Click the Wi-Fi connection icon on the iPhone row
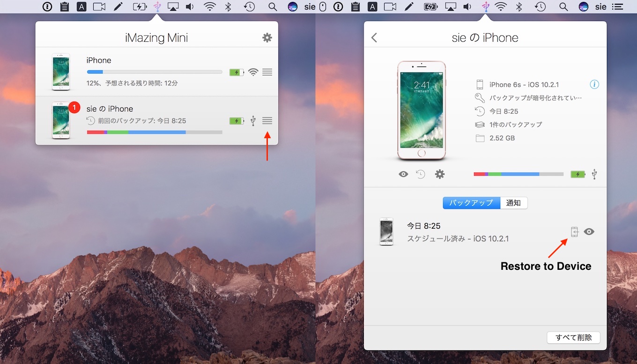Viewport: 637px width, 364px height. tap(253, 72)
